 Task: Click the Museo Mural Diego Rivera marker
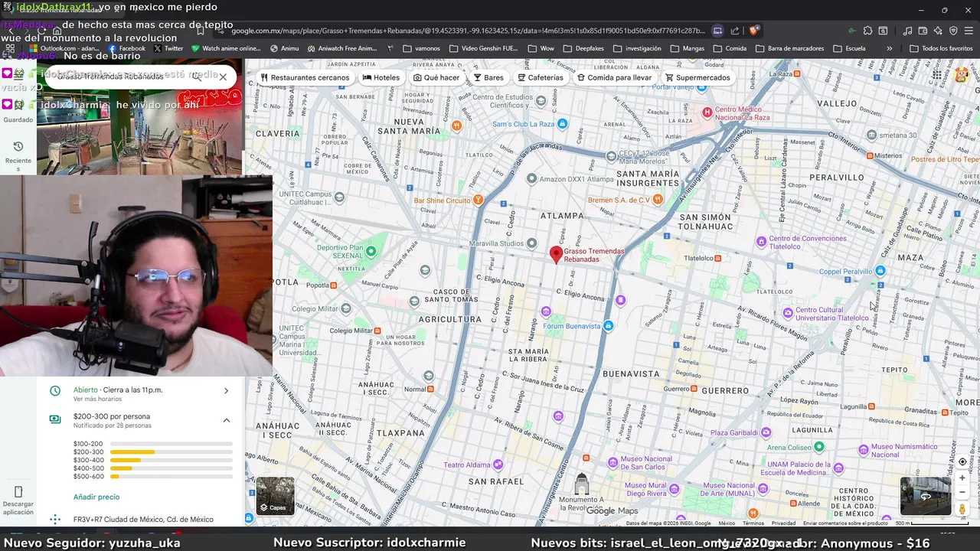coord(675,489)
